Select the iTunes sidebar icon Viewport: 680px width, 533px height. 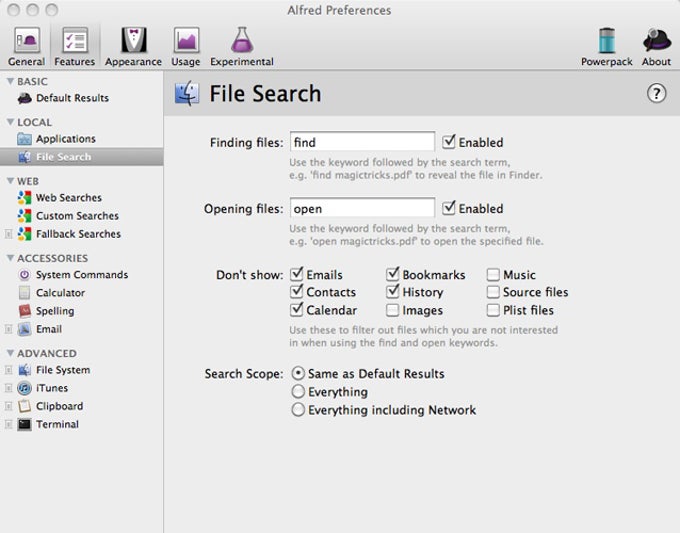[24, 388]
